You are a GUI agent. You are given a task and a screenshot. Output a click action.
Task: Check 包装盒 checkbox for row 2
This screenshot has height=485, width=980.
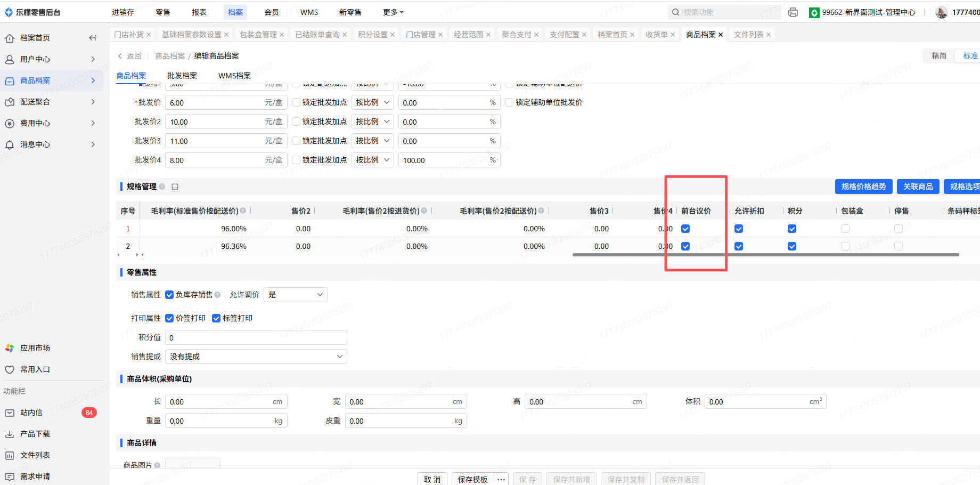pyautogui.click(x=845, y=246)
